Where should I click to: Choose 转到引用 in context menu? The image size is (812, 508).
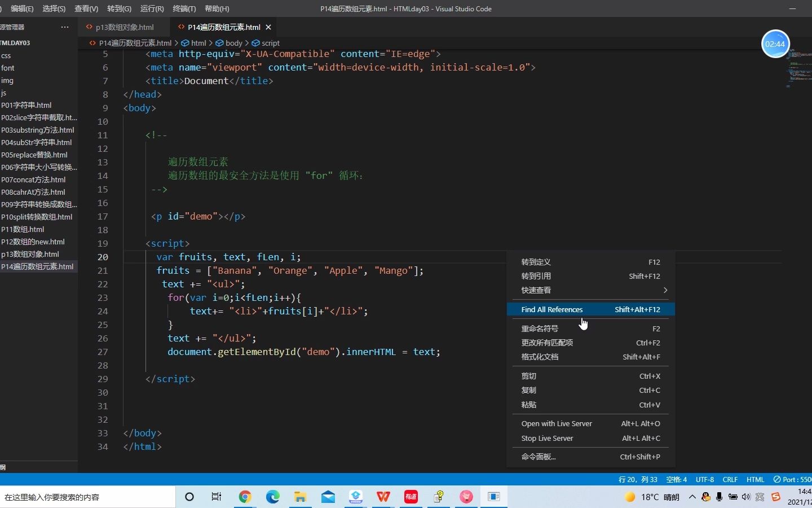pos(590,276)
